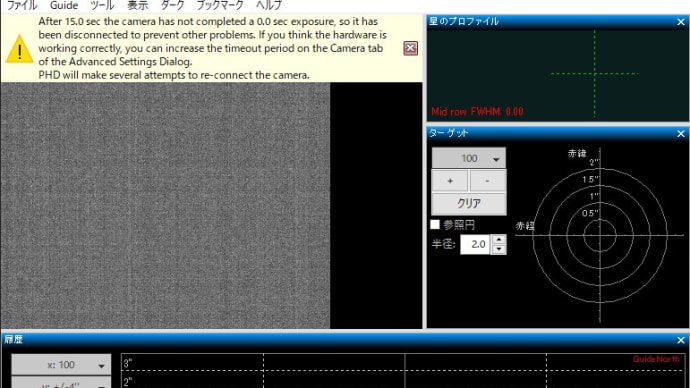Click the yellow warning triangle icon

19,49
